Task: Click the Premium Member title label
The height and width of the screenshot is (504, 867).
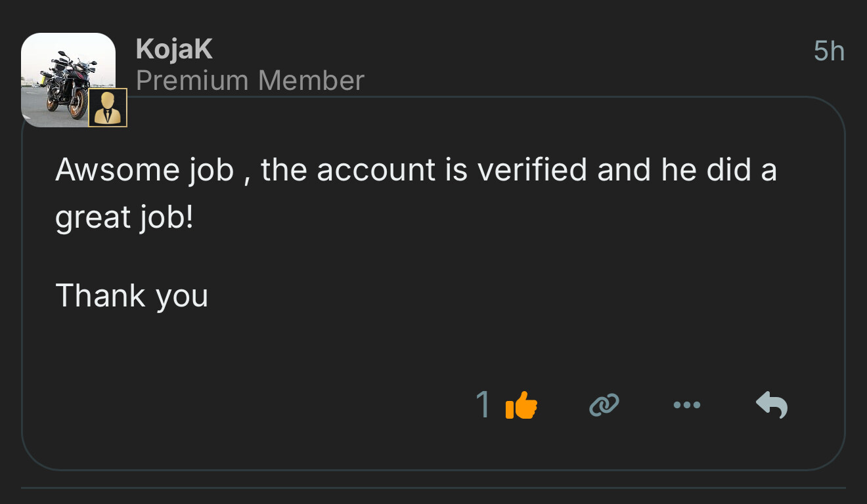Action: (250, 81)
